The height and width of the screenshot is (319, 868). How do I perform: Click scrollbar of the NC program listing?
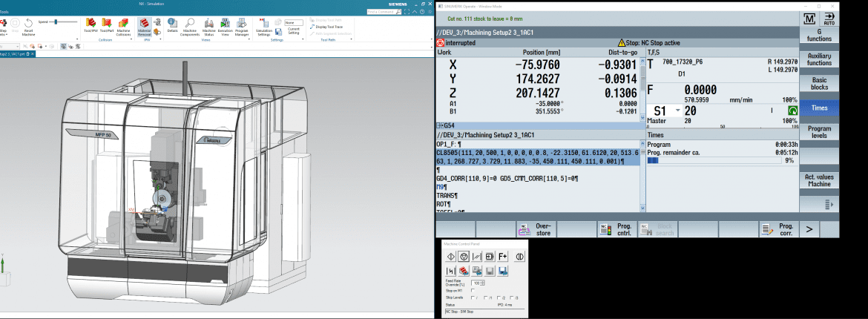[x=642, y=176]
